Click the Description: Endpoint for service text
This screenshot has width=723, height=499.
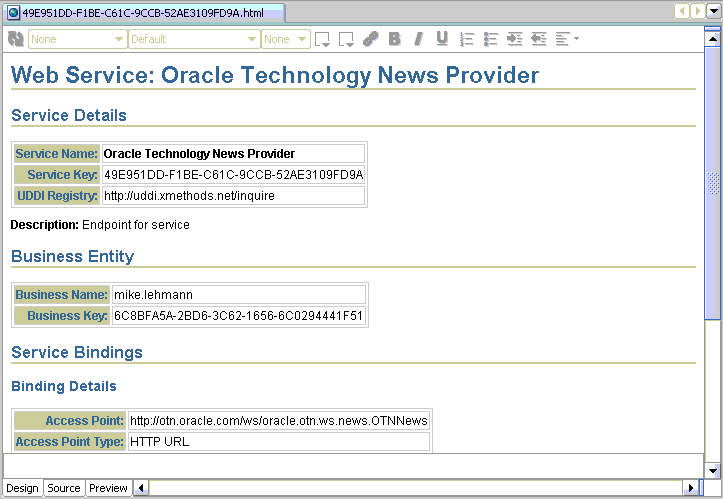[100, 225]
